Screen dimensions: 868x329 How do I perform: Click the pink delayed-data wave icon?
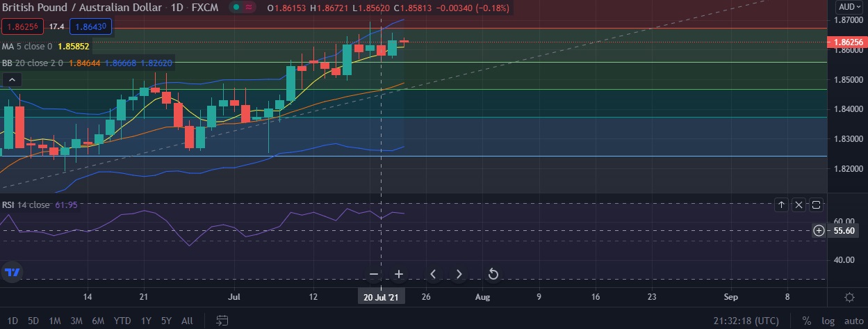(248, 7)
